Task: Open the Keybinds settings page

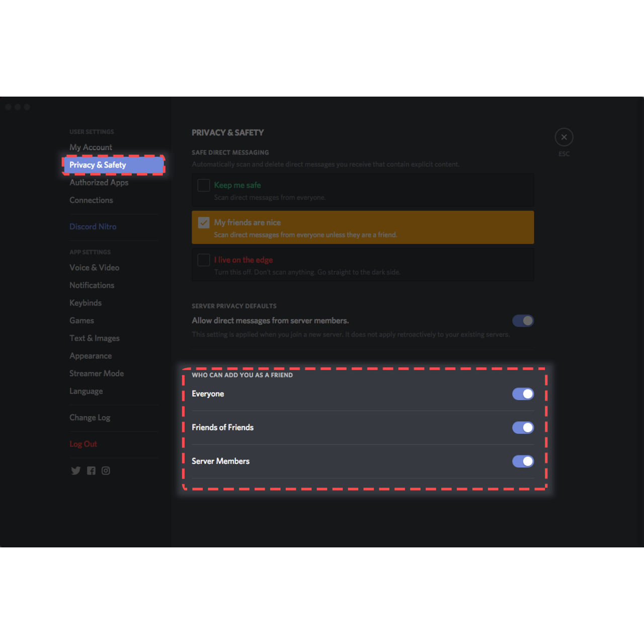Action: click(86, 302)
